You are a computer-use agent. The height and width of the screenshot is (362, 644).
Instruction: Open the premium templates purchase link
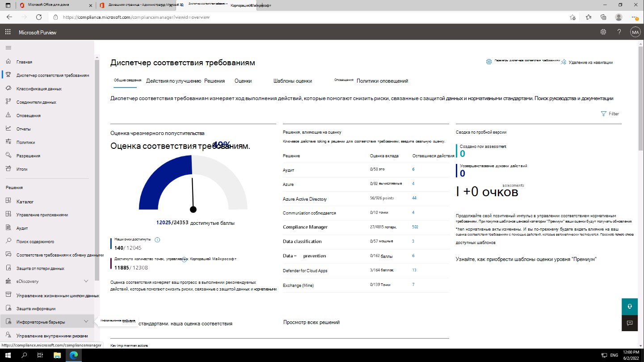pyautogui.click(x=526, y=259)
